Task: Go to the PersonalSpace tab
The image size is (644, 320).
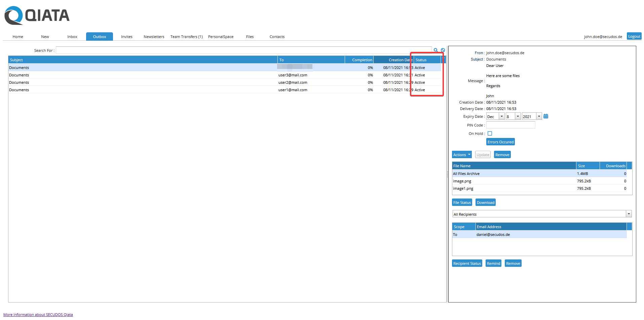Action: click(x=221, y=37)
